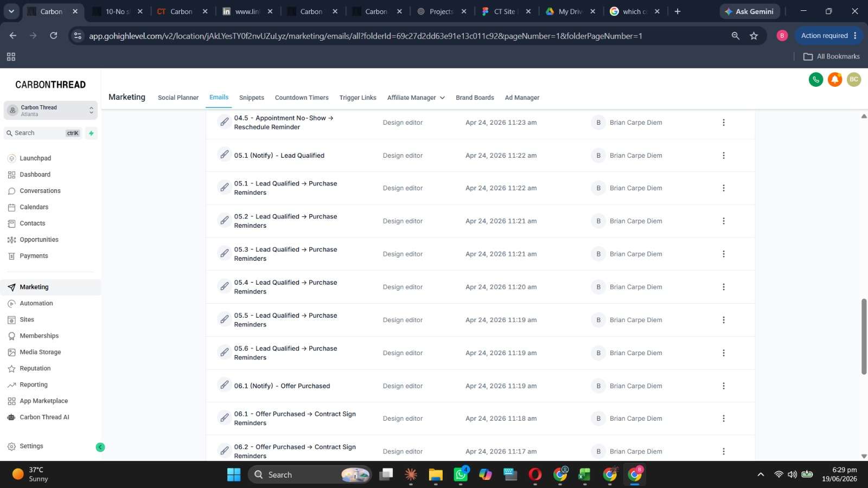Image resolution: width=868 pixels, height=488 pixels.
Task: Open the Snippets tab
Action: pos(252,98)
